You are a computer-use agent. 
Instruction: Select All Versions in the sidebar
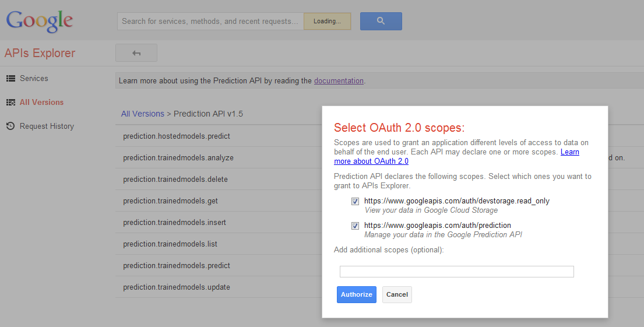tap(41, 103)
